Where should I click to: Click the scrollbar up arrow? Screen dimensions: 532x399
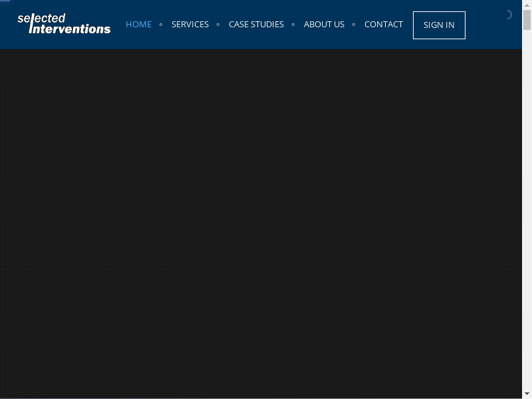[527, 4]
